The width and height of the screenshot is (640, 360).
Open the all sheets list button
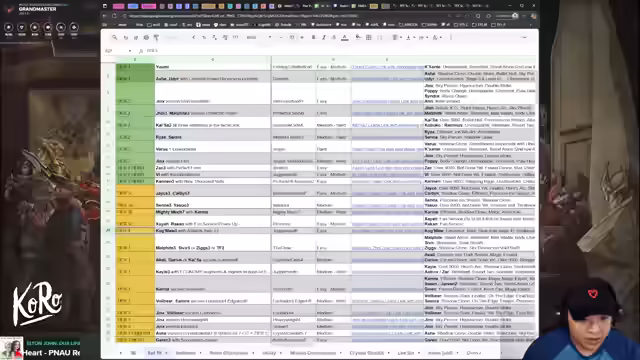tap(133, 353)
